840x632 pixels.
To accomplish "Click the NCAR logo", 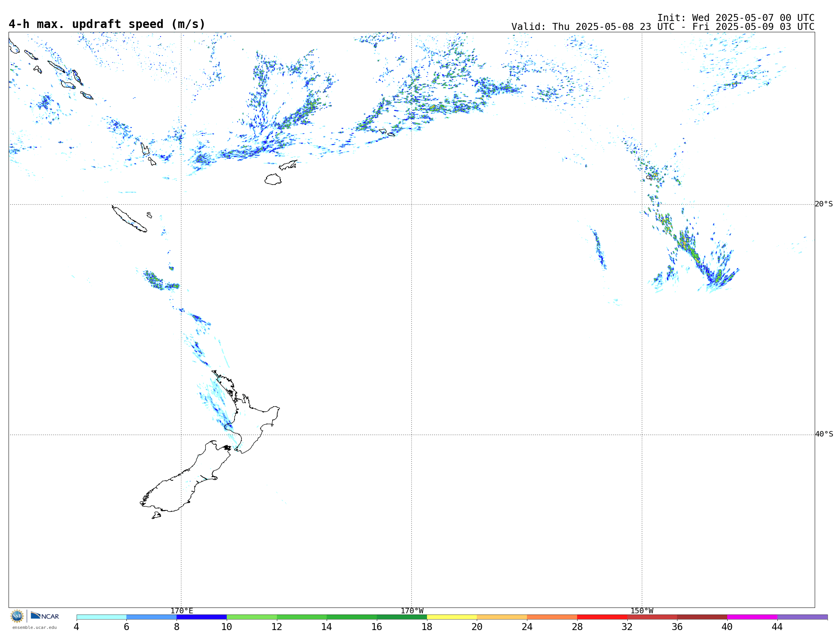I will [45, 616].
